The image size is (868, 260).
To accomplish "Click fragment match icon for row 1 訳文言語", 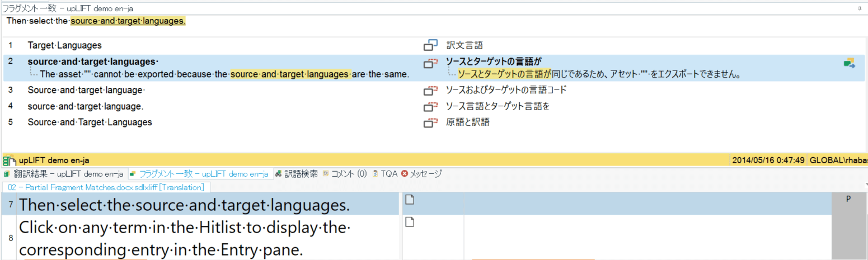I will pos(430,45).
